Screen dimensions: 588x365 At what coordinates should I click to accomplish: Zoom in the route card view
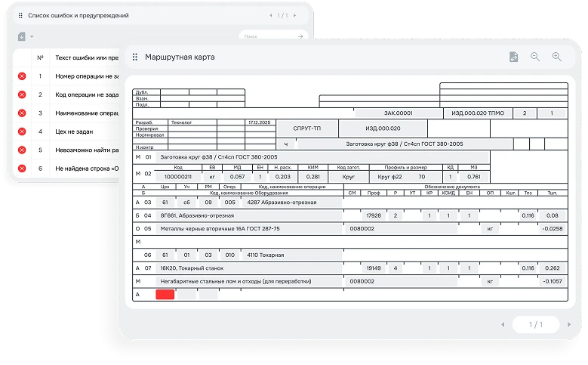[557, 57]
